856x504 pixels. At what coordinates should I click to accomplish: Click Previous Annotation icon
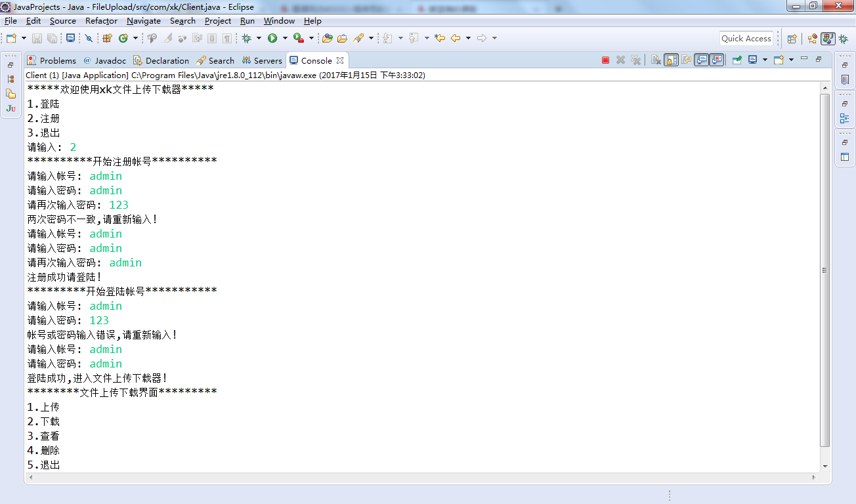[x=414, y=38]
